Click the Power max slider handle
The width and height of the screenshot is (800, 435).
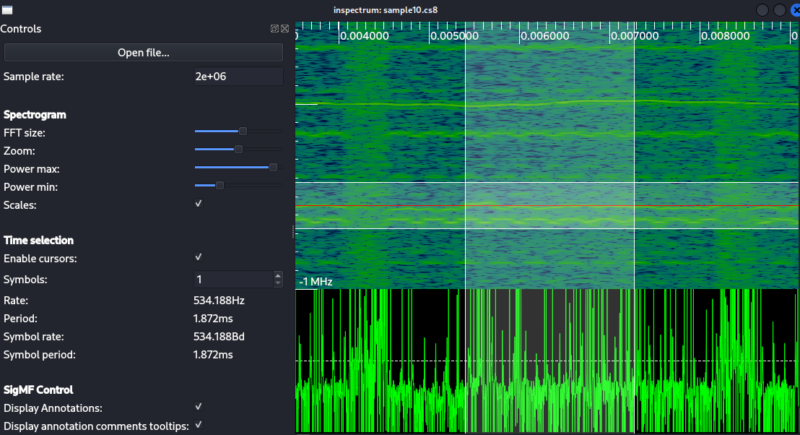pyautogui.click(x=273, y=167)
